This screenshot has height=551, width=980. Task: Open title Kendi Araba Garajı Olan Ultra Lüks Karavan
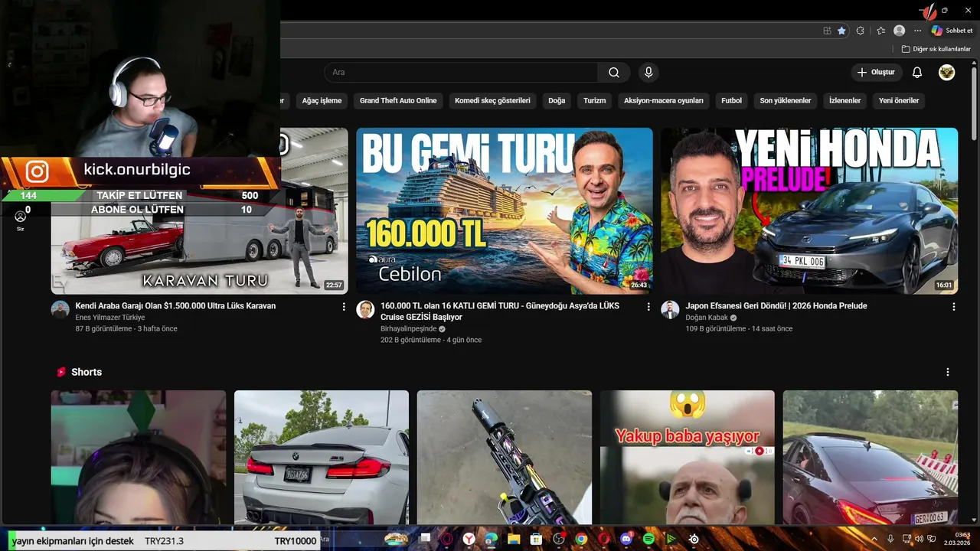coord(175,306)
